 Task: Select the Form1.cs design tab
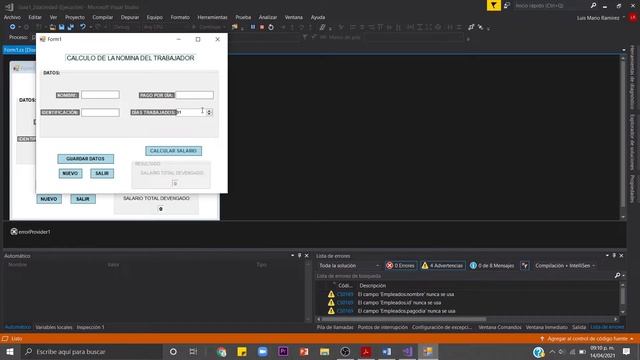(19, 50)
